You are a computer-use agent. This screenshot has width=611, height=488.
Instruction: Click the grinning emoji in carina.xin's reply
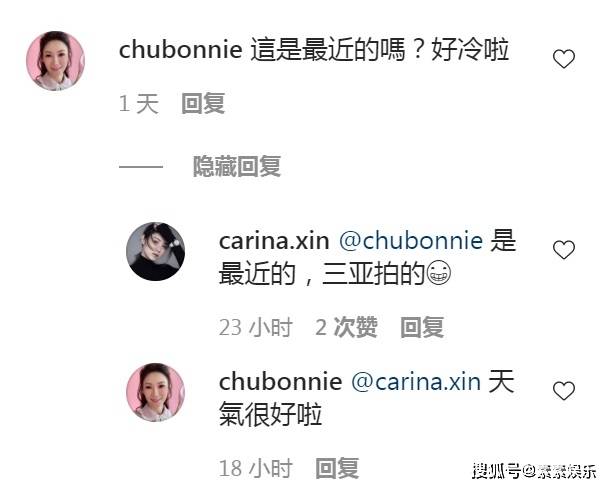(x=439, y=272)
